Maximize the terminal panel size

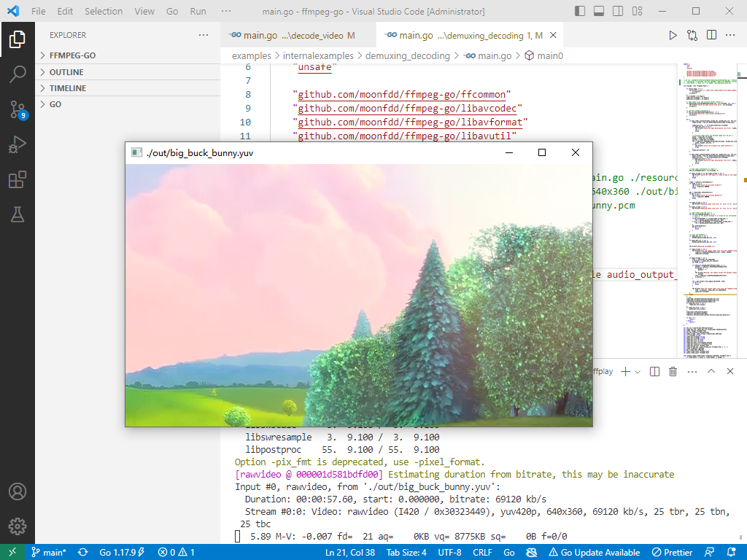[711, 371]
